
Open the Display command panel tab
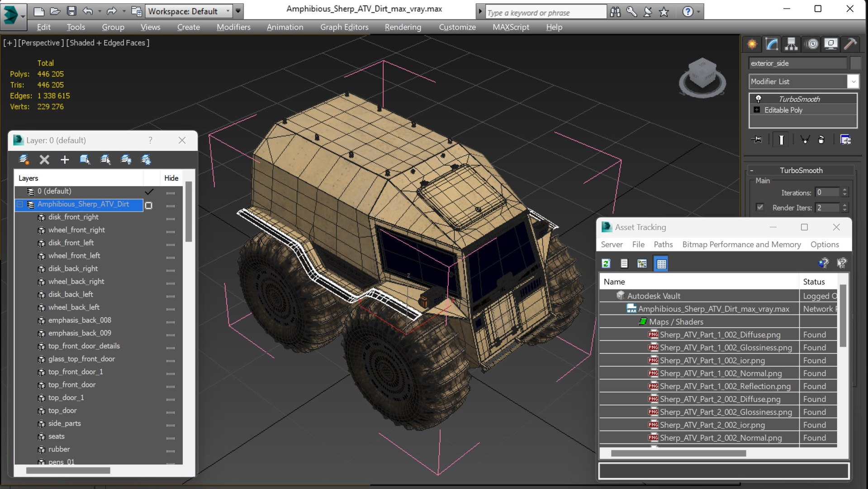coord(831,44)
